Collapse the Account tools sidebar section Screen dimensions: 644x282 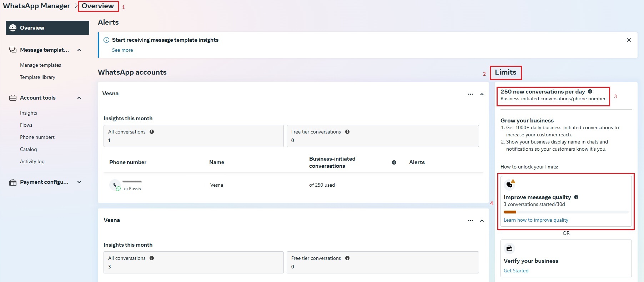[x=79, y=98]
